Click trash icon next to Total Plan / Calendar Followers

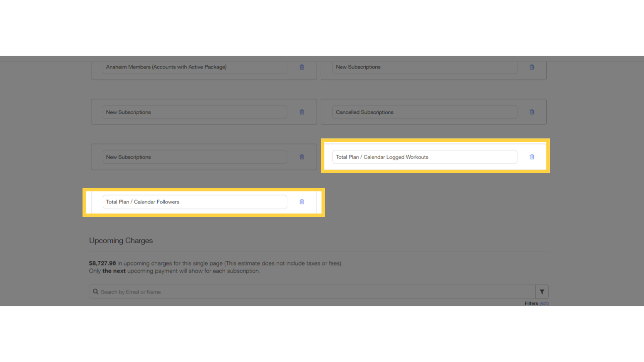[x=302, y=202]
